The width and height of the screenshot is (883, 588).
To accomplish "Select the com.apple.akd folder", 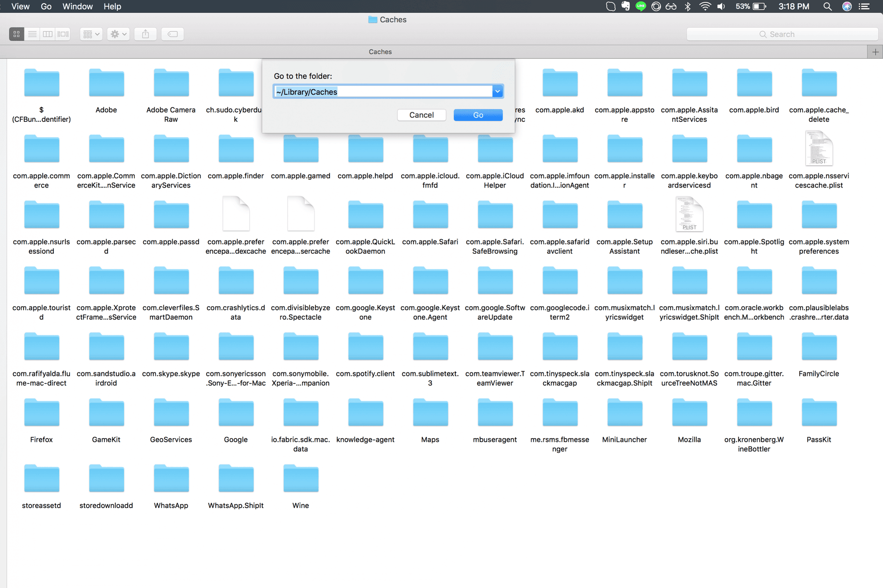I will 560,83.
